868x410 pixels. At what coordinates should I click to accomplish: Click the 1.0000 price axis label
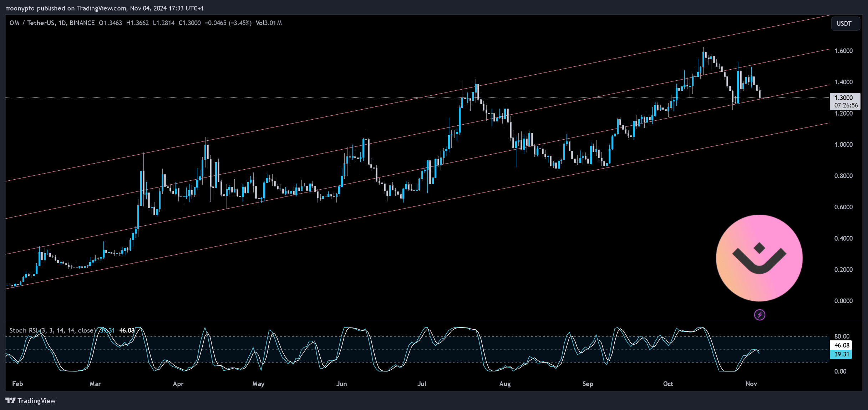click(844, 145)
